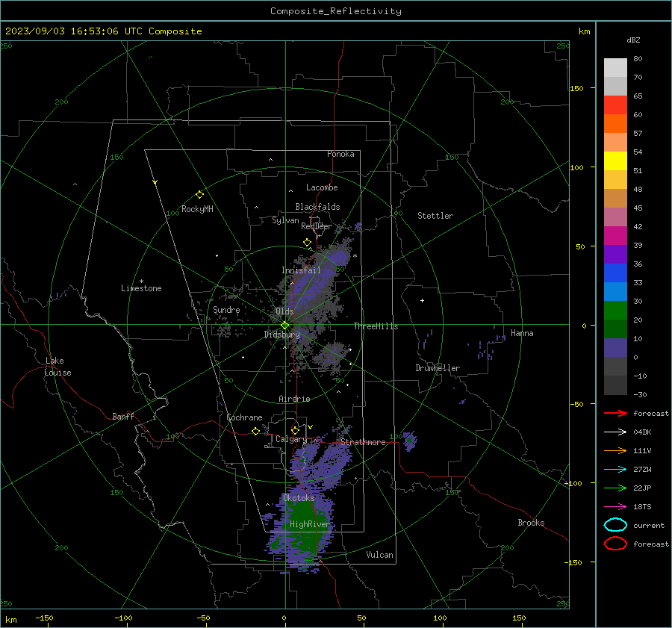Click the Ponoka city label
The width and height of the screenshot is (672, 628).
coord(340,154)
